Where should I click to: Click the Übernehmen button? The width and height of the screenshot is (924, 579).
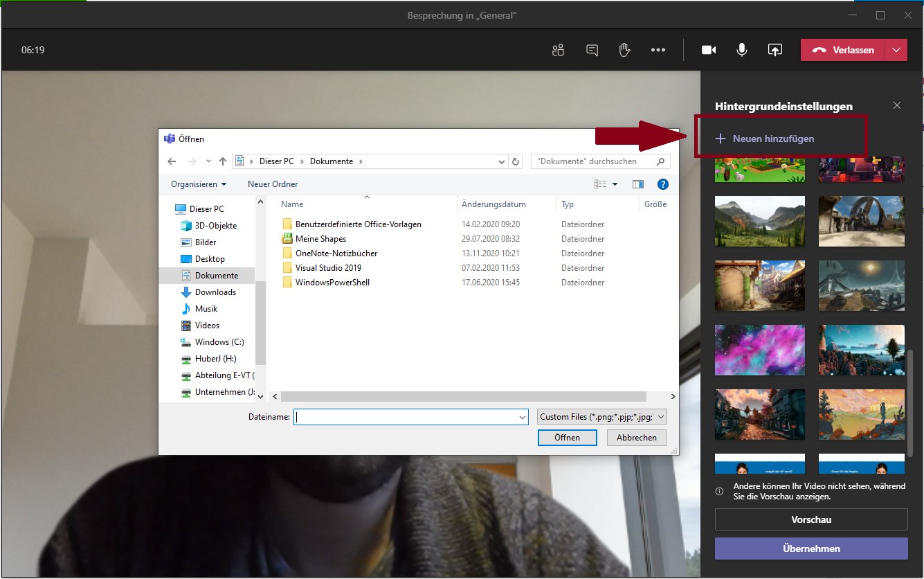pyautogui.click(x=810, y=549)
